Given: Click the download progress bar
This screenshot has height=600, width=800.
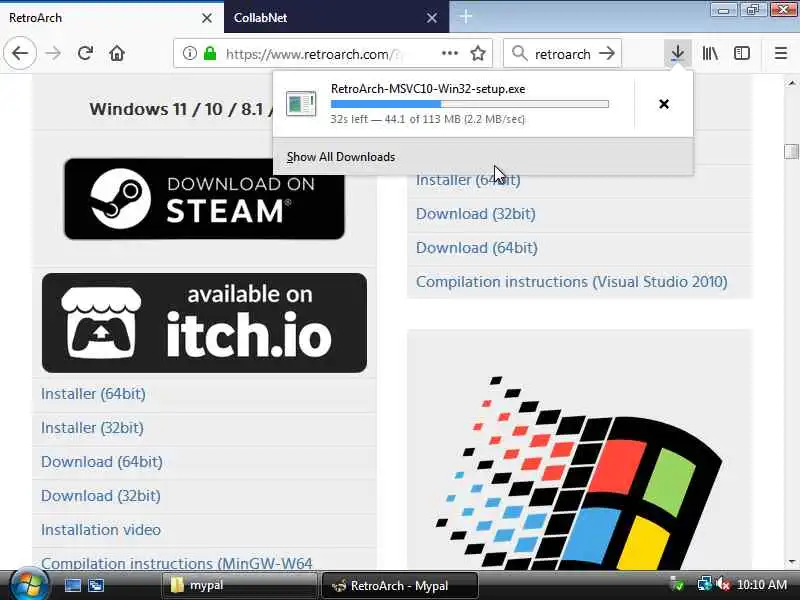Looking at the screenshot, I should 469,104.
